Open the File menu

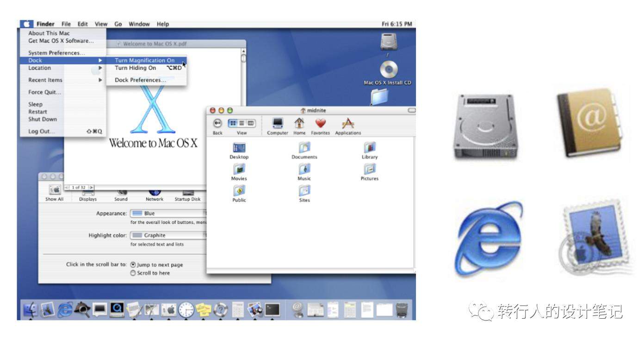66,24
